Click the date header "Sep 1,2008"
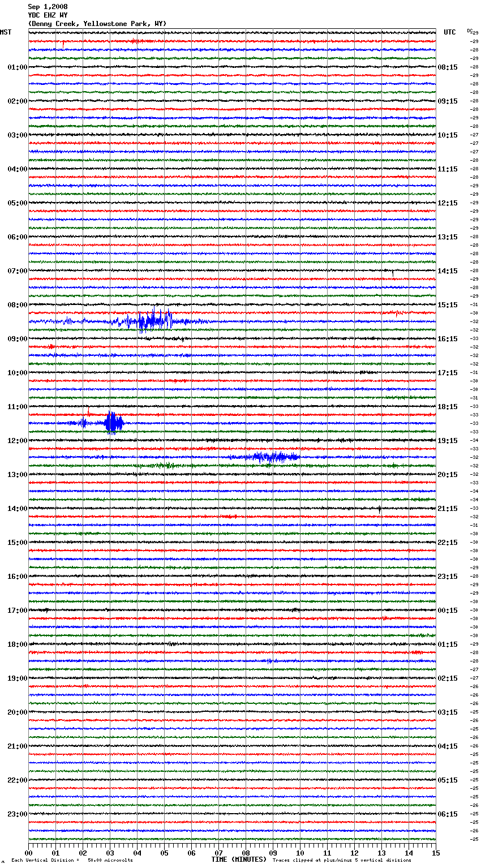Viewport: 481px width, 868px height. click(x=48, y=7)
